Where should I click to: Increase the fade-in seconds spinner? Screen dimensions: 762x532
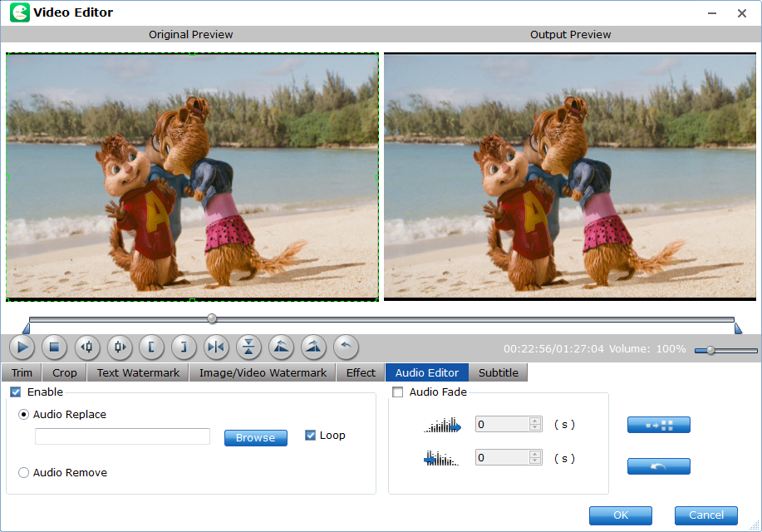535,421
